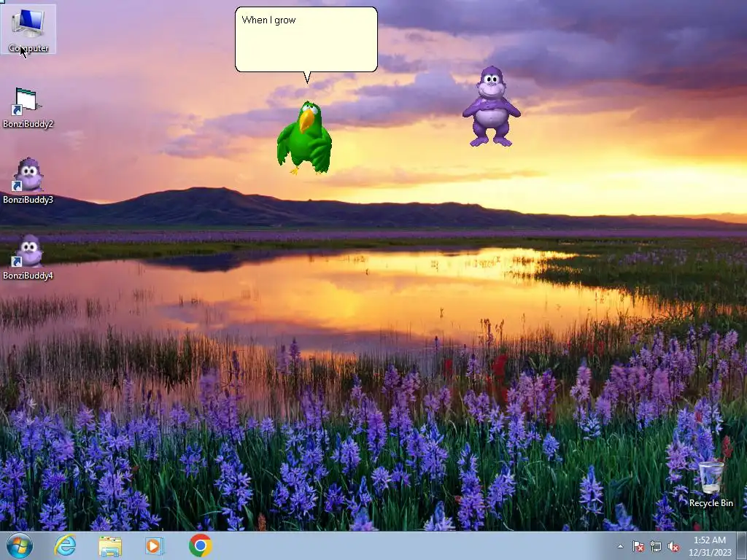Launch Windows Media Player from taskbar

point(155,545)
